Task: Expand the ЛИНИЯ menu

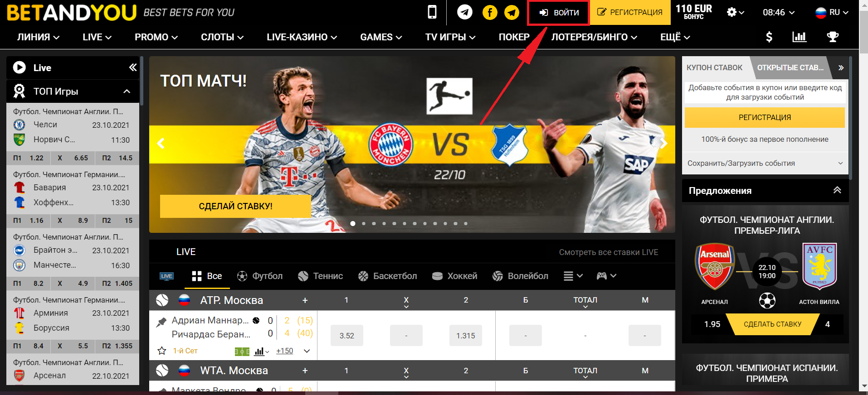Action: click(39, 37)
